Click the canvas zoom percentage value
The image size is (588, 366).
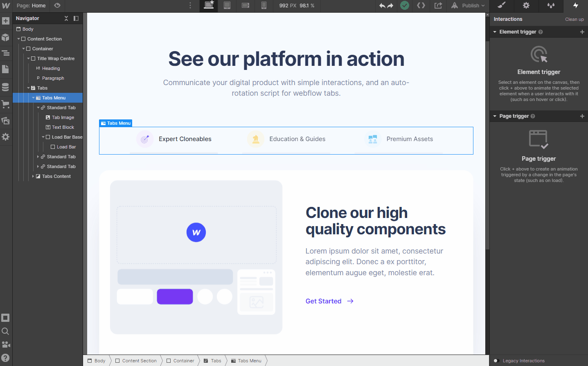point(307,6)
